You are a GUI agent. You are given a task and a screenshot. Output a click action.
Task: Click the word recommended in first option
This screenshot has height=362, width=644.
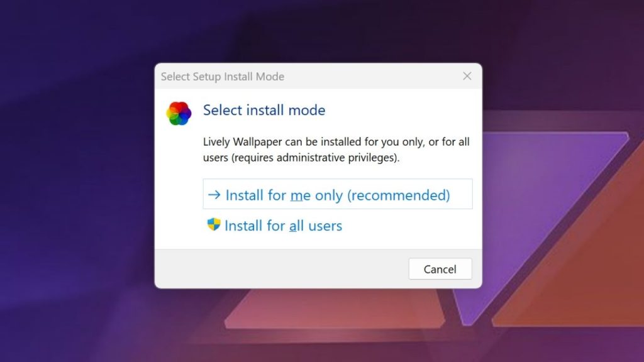pyautogui.click(x=398, y=195)
